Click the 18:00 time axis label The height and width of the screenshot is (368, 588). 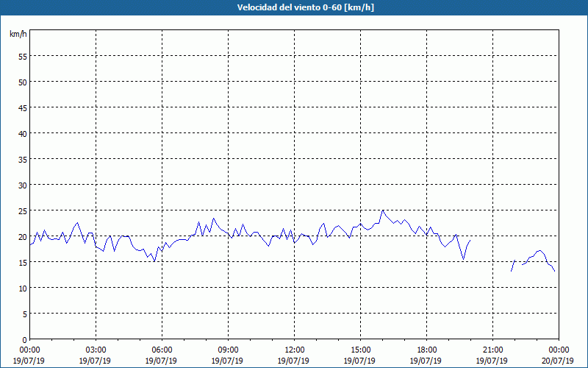click(x=426, y=350)
